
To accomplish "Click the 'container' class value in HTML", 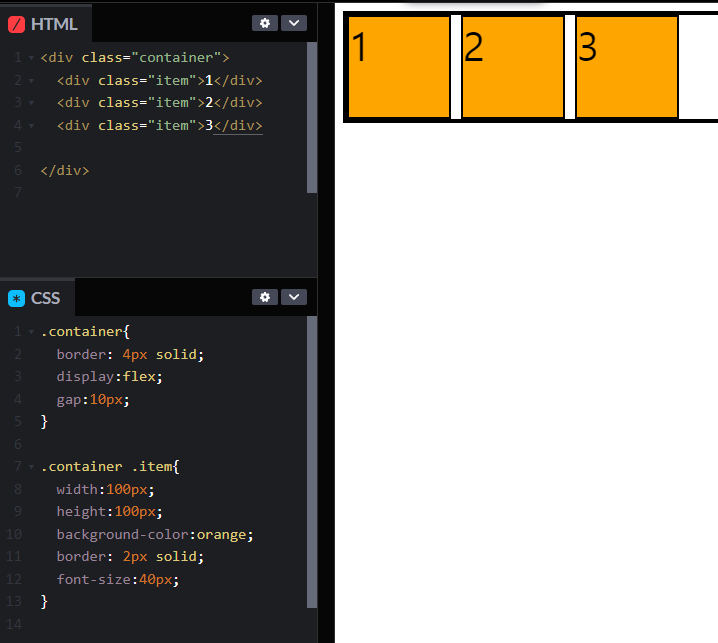I will pyautogui.click(x=176, y=58).
